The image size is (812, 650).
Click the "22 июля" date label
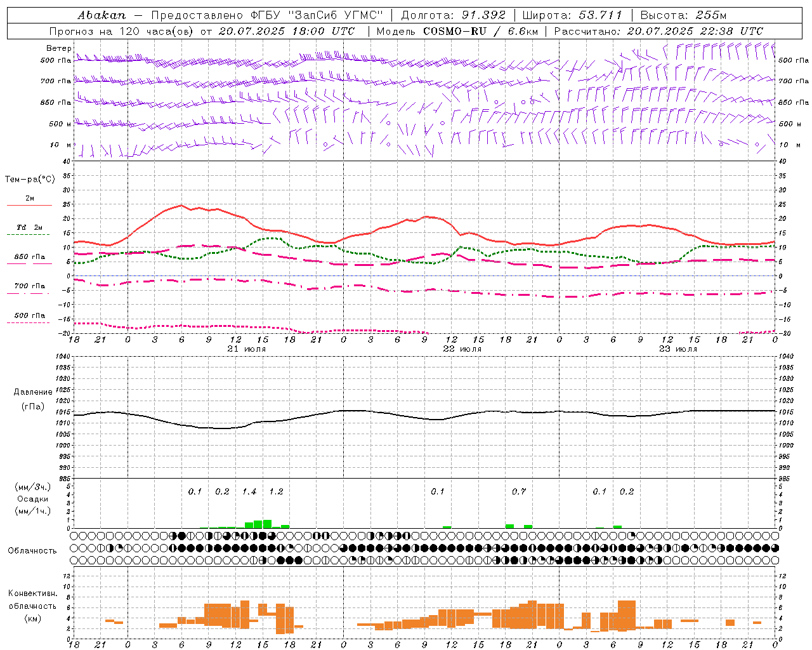pyautogui.click(x=462, y=349)
